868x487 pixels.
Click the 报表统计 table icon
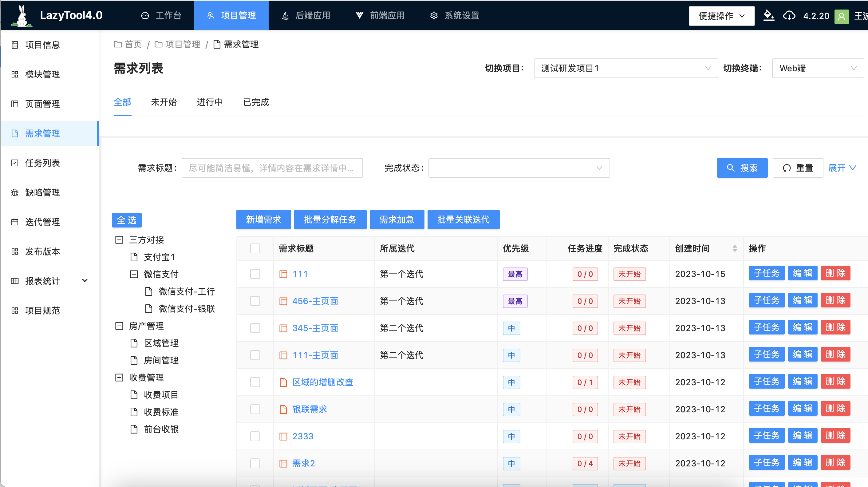(x=14, y=281)
